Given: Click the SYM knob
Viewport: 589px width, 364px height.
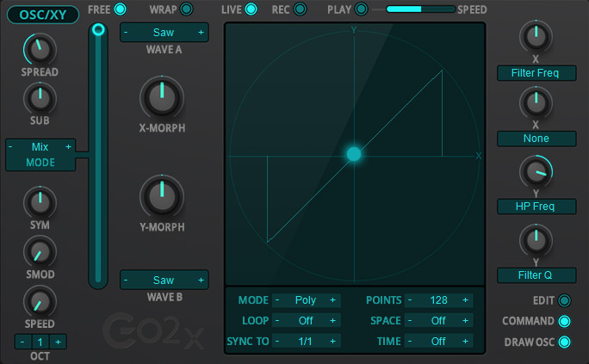Looking at the screenshot, I should [40, 202].
